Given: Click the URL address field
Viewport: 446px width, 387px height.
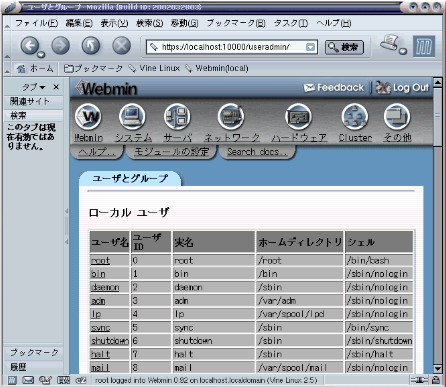Looking at the screenshot, I should click(x=232, y=47).
